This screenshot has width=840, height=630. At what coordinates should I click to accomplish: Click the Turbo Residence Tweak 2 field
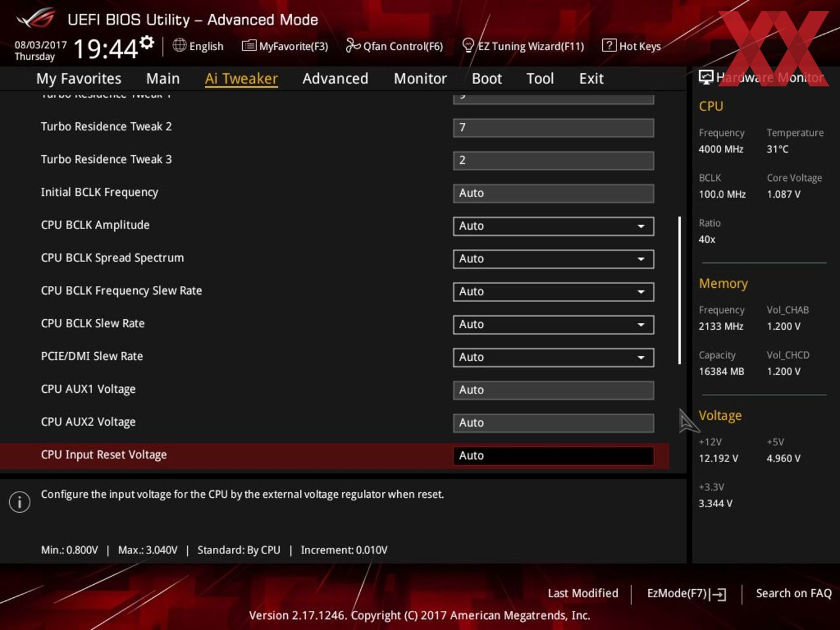553,127
